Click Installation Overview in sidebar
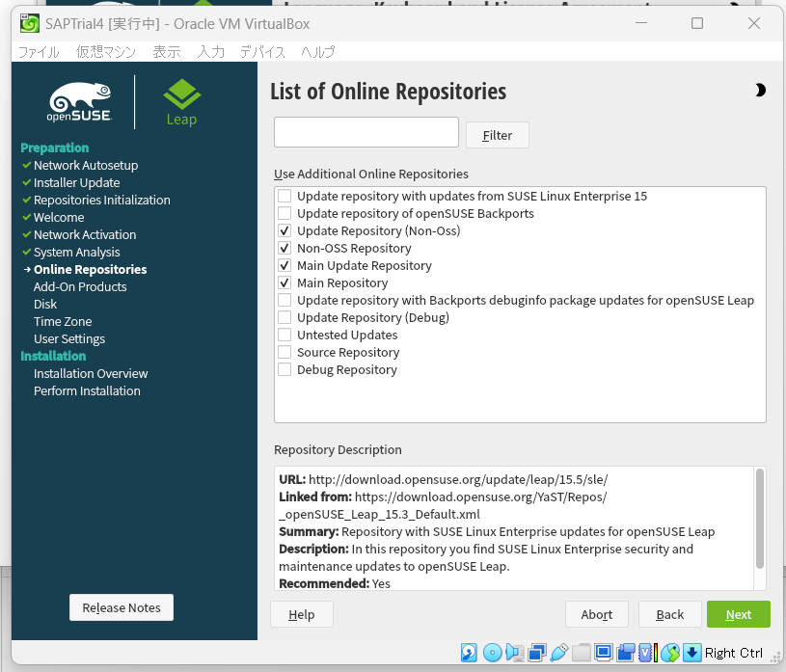 point(91,373)
